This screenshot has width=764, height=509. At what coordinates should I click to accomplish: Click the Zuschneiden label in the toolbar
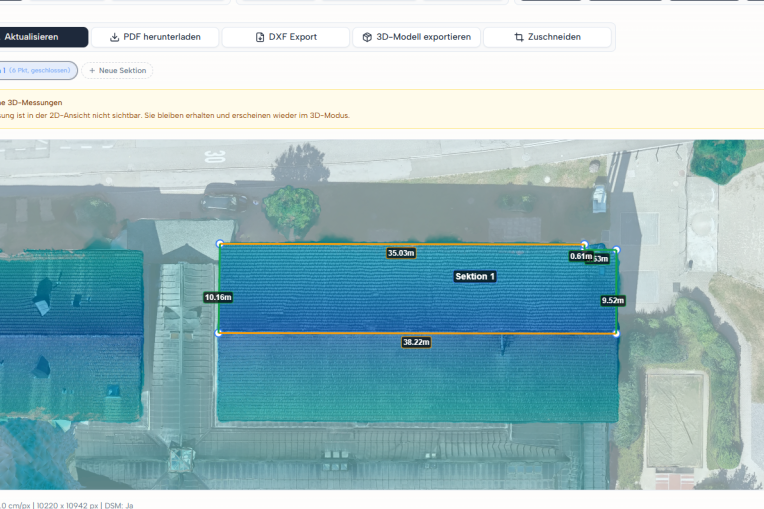click(x=554, y=37)
